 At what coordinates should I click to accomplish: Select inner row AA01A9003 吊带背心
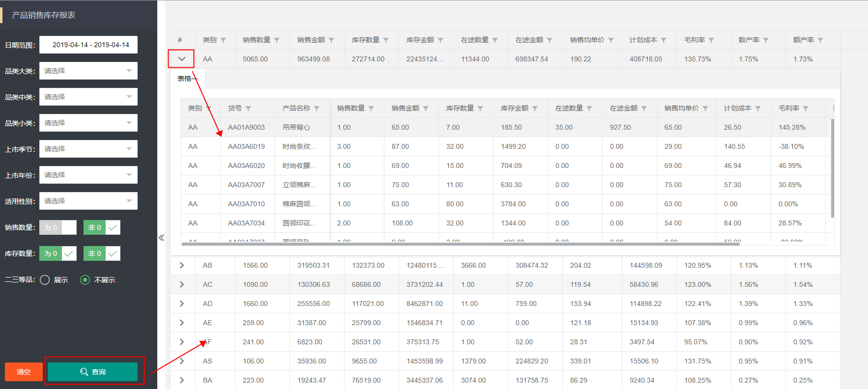click(x=505, y=127)
